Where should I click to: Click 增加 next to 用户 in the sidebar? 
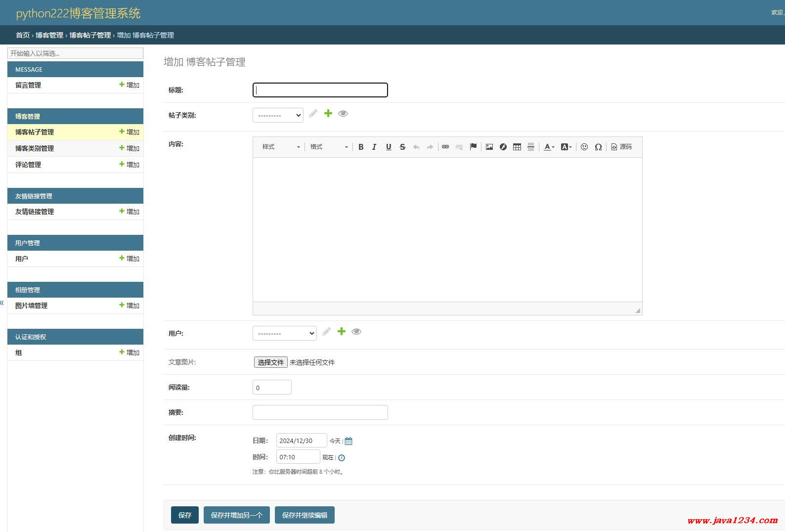130,259
